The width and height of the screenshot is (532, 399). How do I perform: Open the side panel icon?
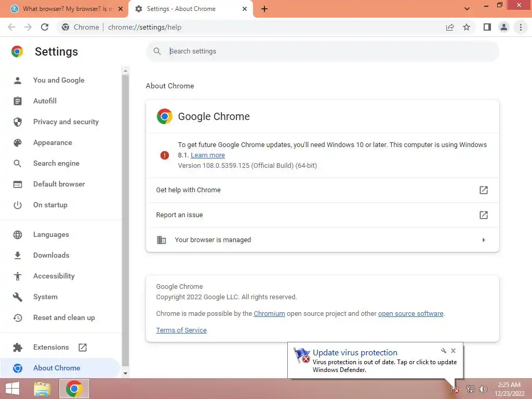point(487,27)
